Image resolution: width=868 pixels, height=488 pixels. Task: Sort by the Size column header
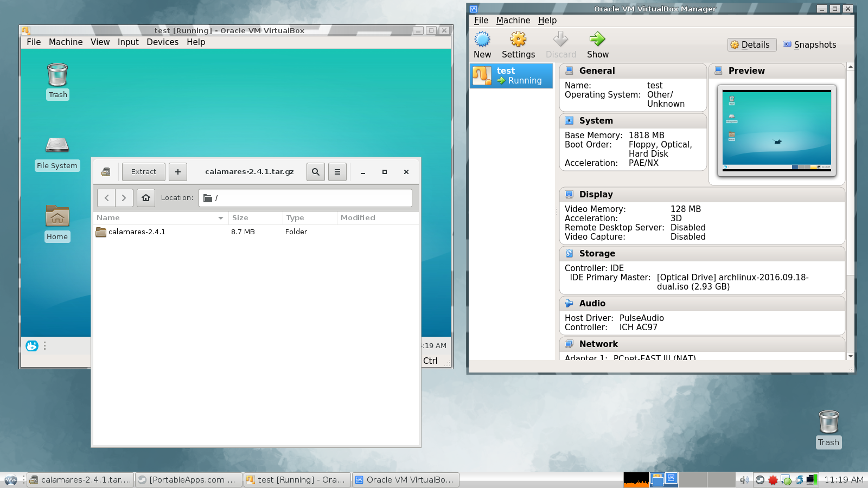256,218
